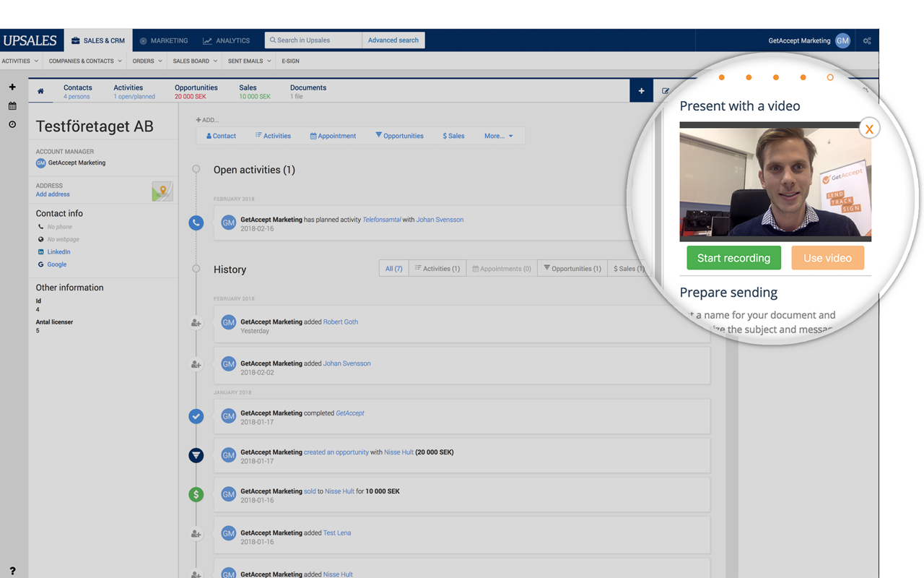Expand the Sales Board dropdown
The width and height of the screenshot is (924, 578).
coord(196,61)
